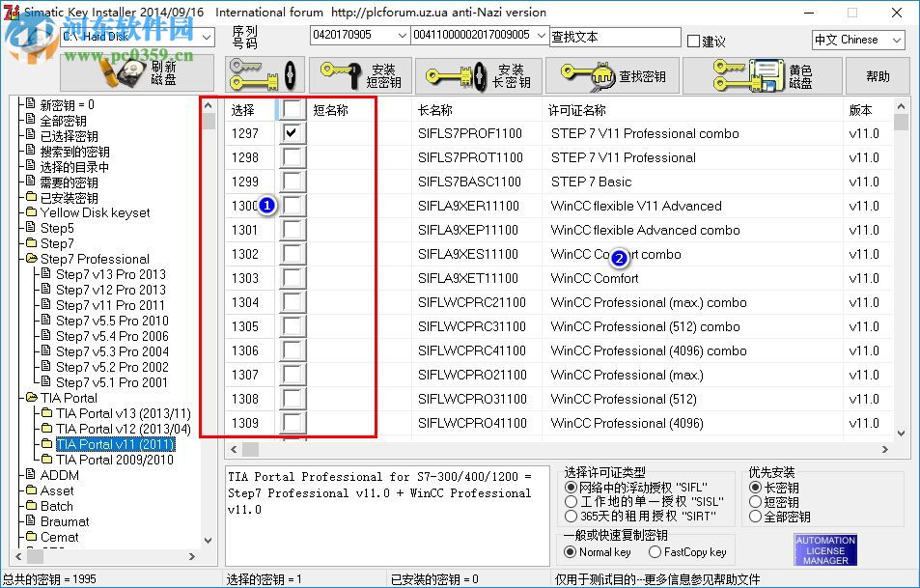Viewport: 920px width, 588px height.
Task: Select the 365天的租用授权 SIRT radio
Action: 571,517
